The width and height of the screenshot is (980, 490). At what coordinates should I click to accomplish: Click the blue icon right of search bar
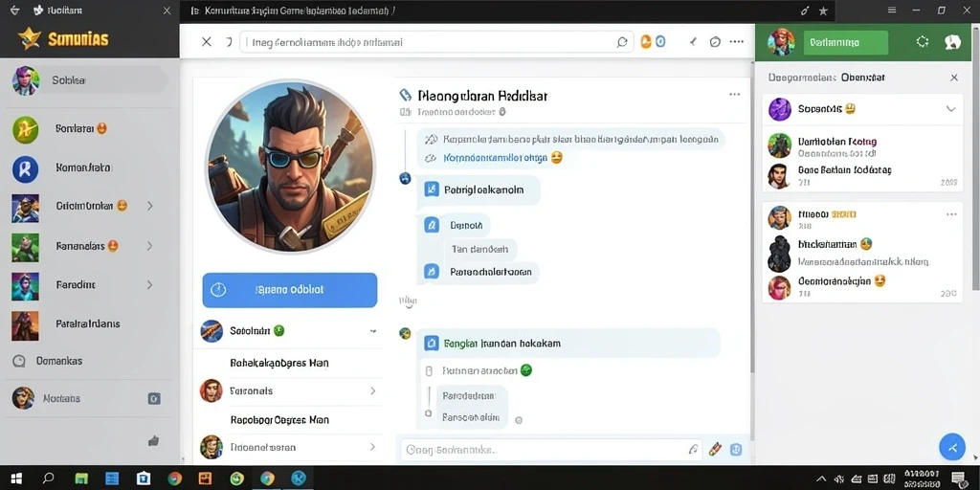click(660, 41)
